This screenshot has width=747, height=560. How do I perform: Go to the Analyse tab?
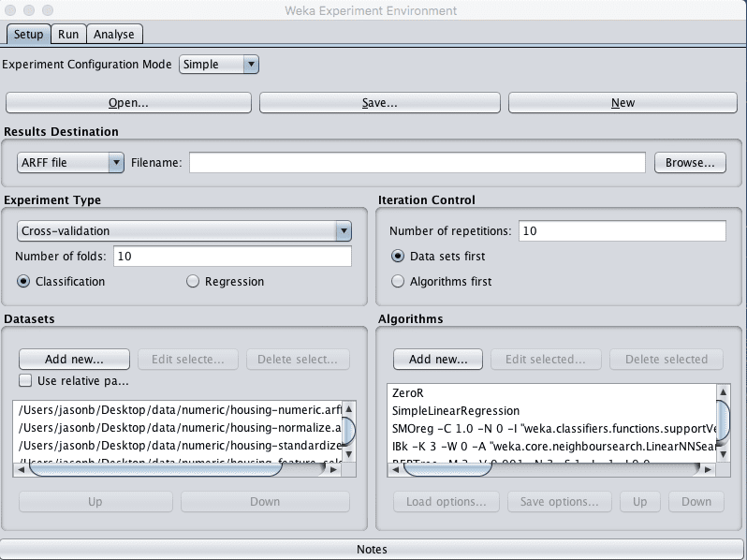click(x=114, y=35)
